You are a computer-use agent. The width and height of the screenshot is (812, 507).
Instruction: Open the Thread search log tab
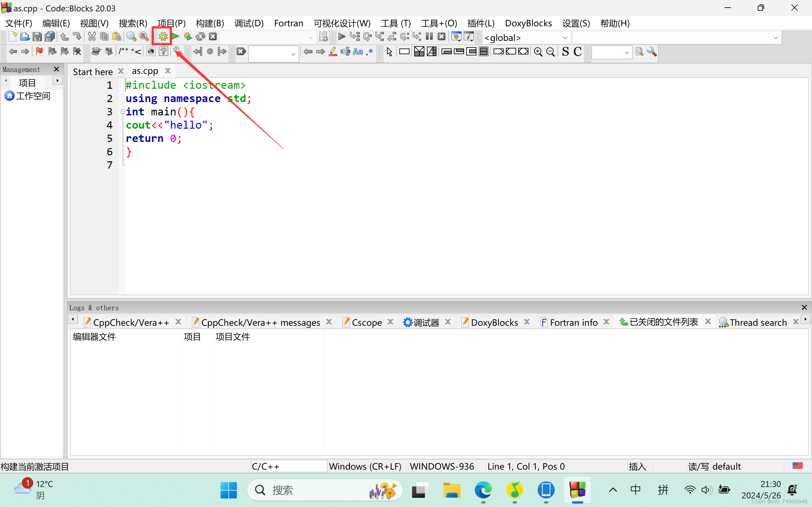758,322
